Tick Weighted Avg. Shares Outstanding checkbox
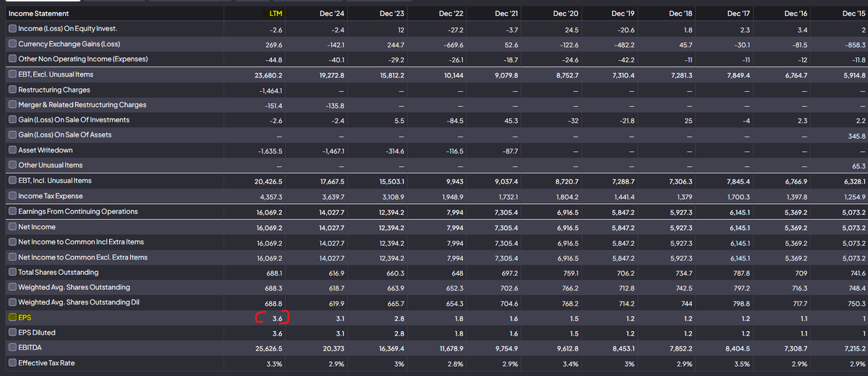Screen dimensions: 868x376 pos(12,288)
